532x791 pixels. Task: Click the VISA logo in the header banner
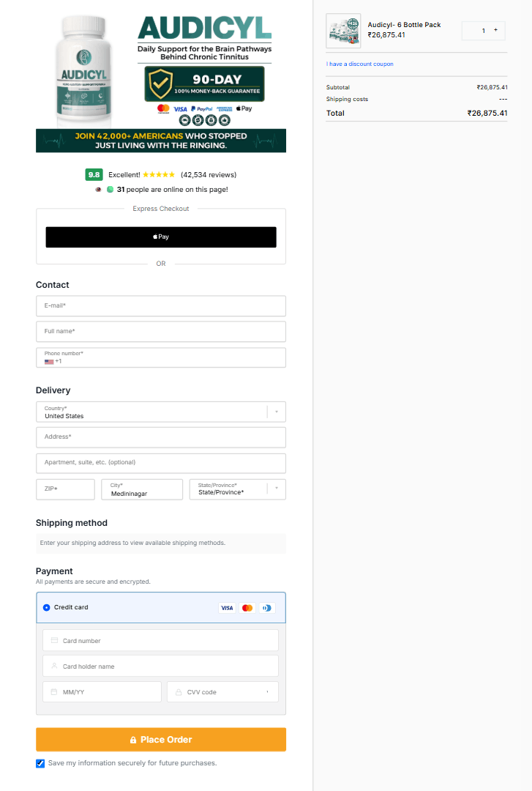tap(180, 109)
